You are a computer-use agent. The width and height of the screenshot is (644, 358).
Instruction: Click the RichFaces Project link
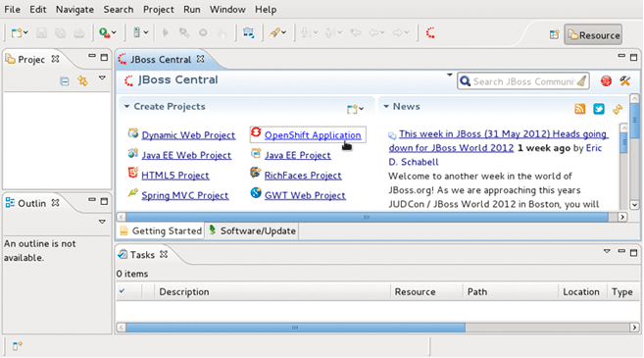[303, 176]
